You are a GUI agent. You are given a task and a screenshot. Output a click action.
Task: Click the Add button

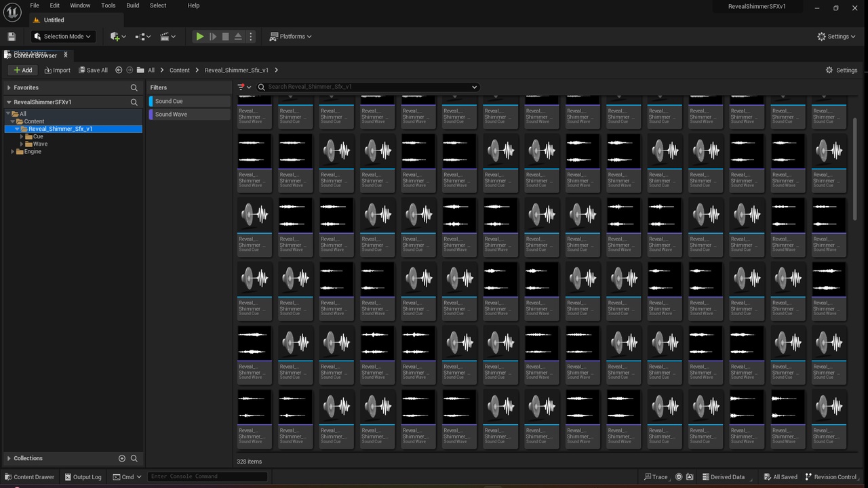pos(22,70)
